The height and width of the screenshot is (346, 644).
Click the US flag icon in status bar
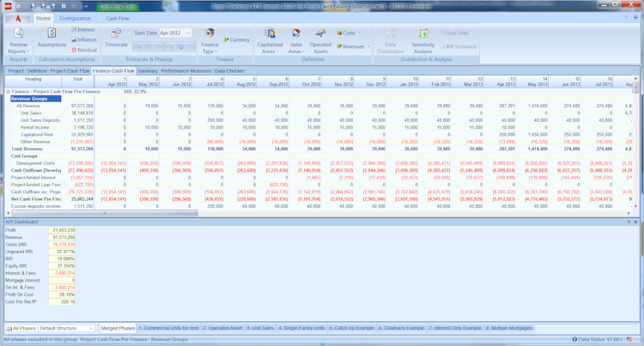[x=629, y=339]
